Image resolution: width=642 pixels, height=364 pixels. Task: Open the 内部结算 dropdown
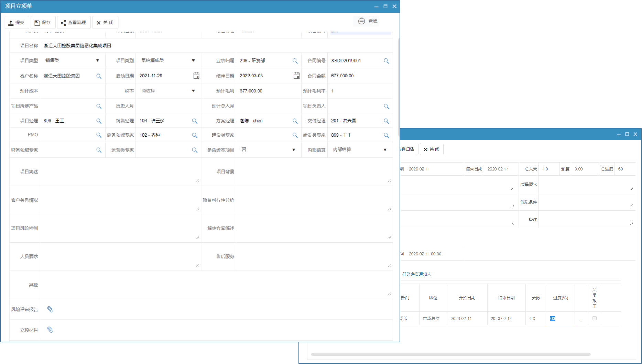[385, 150]
